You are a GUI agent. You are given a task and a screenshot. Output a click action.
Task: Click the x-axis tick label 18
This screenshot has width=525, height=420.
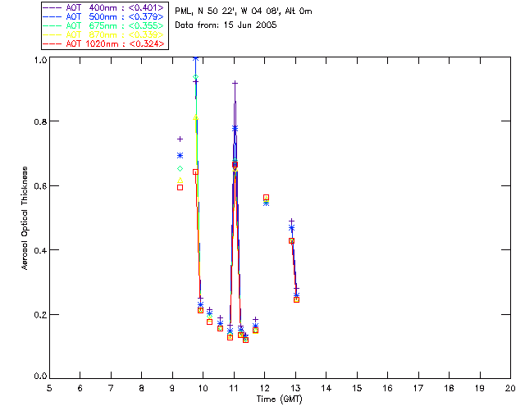click(450, 388)
